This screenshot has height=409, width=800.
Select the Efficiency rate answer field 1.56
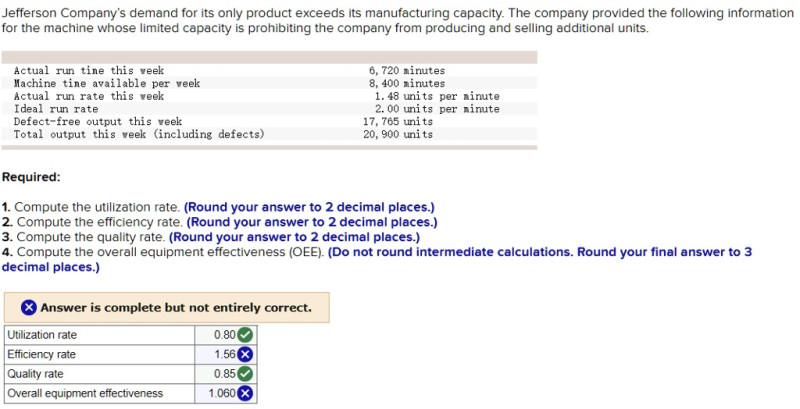point(224,354)
